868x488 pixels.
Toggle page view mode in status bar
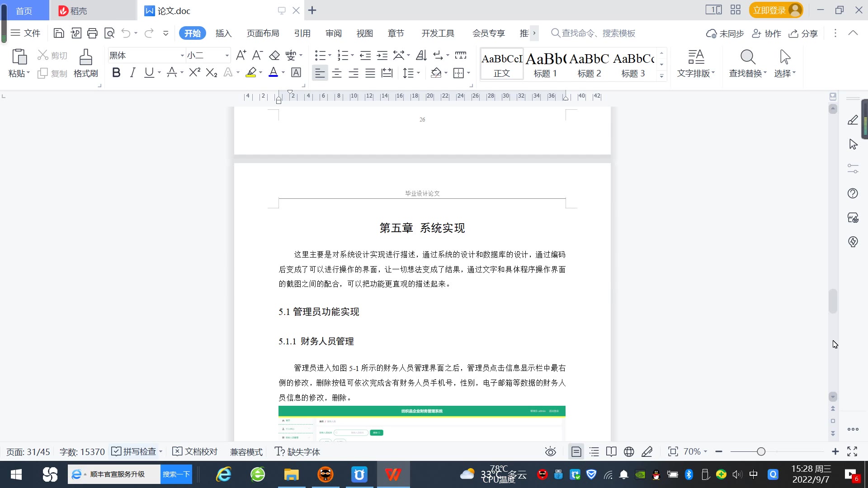tap(576, 451)
